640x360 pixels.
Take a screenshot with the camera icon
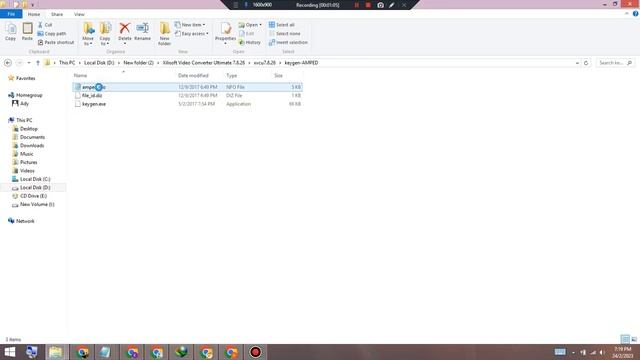(x=380, y=5)
